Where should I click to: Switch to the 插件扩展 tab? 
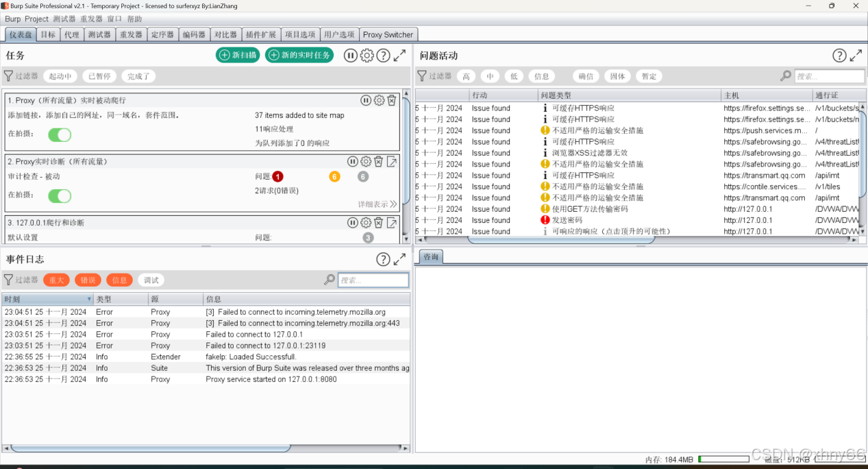pyautogui.click(x=260, y=34)
